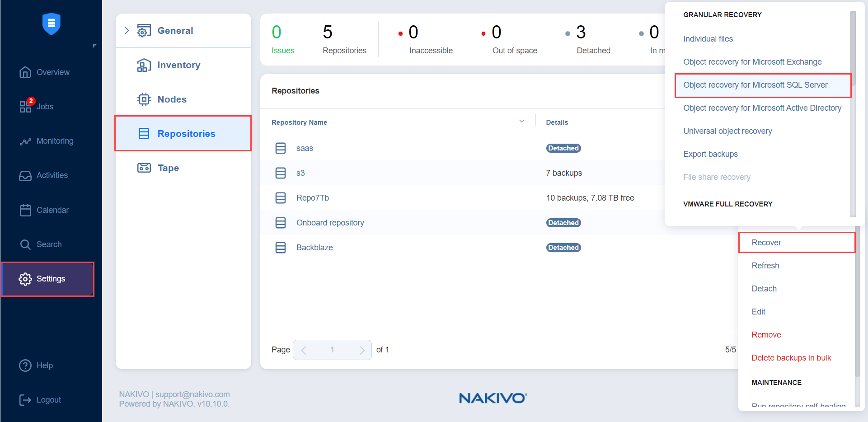Open the Search magnifier icon
Screen dimensions: 868x422
click(x=25, y=244)
